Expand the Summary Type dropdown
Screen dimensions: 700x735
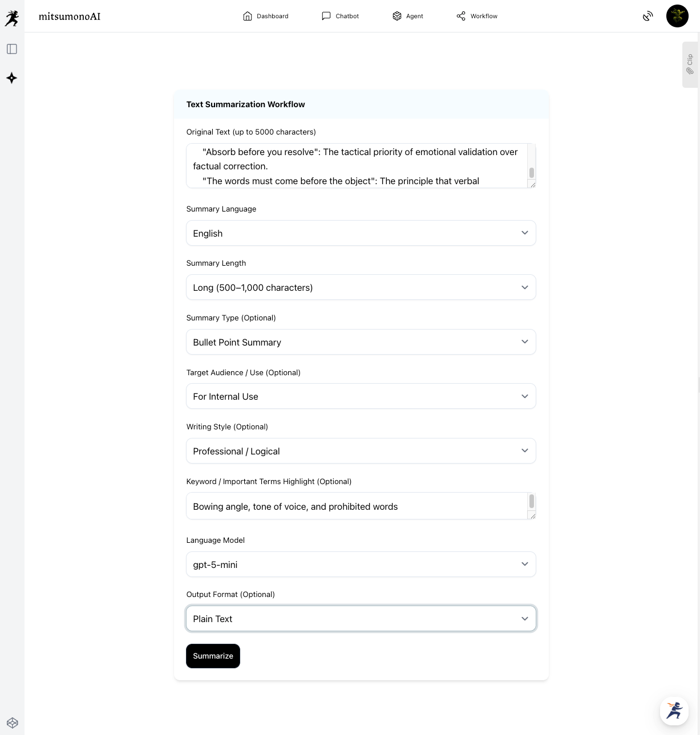click(x=361, y=342)
